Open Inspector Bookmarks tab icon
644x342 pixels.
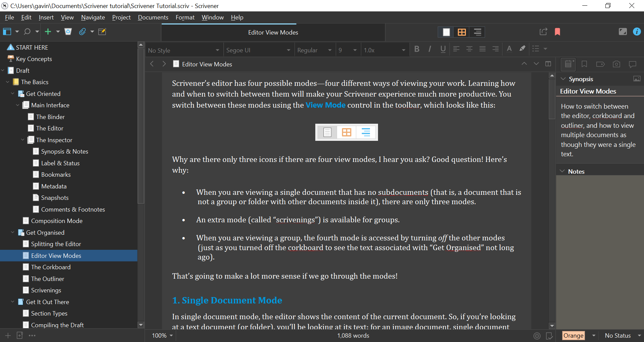(x=584, y=64)
